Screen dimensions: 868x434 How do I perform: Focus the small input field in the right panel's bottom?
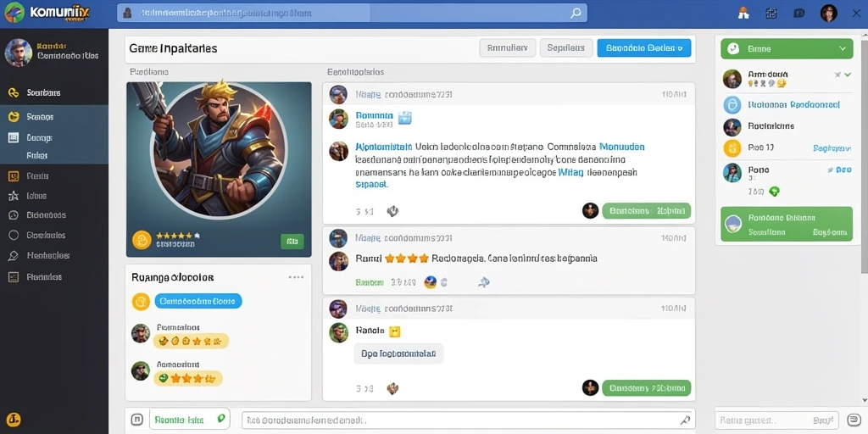pos(776,420)
